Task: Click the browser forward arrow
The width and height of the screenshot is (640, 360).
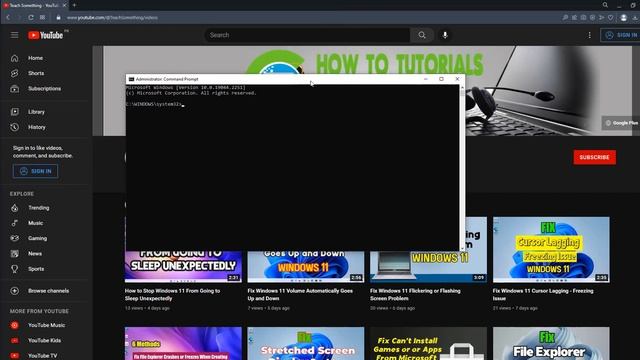Action: point(19,18)
